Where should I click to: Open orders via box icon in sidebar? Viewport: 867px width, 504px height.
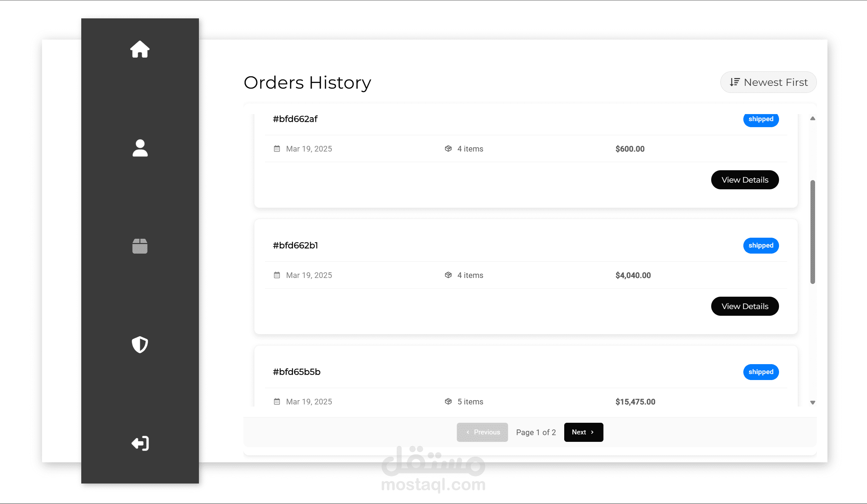(140, 246)
